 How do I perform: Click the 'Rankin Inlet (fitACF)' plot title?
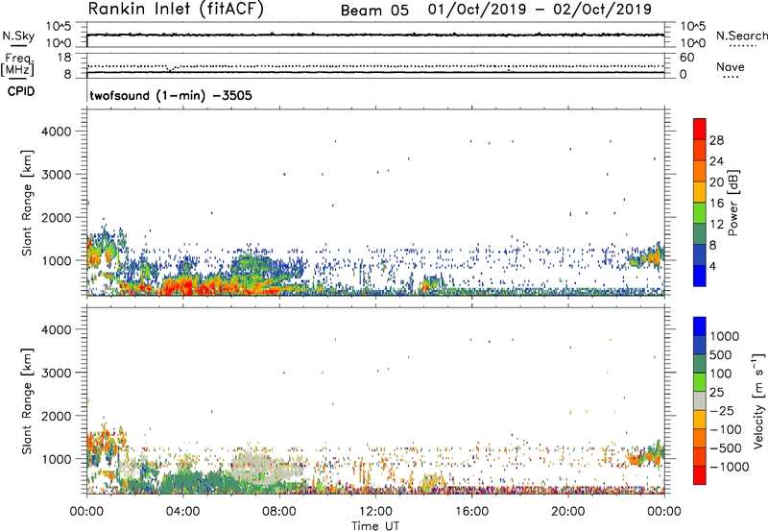click(x=176, y=10)
